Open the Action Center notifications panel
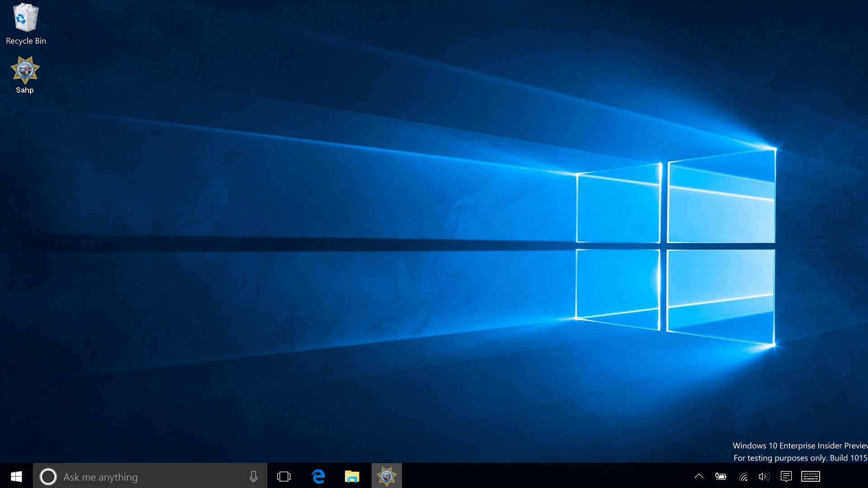Viewport: 868px width, 488px height. (x=786, y=476)
